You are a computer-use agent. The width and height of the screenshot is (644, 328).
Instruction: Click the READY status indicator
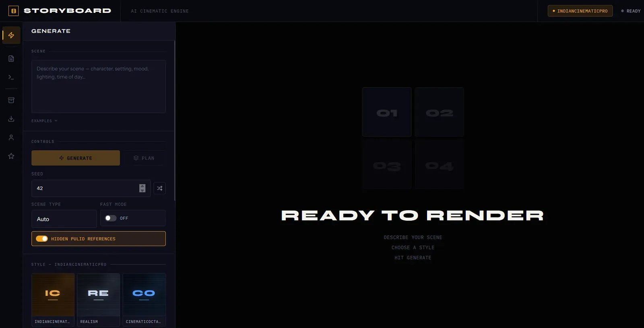point(631,11)
